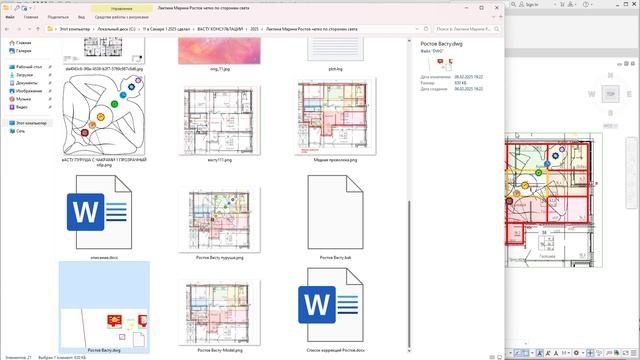The height and width of the screenshot is (360, 640).
Task: Select the Ростов Васту.dwg drawing file
Action: tap(104, 307)
